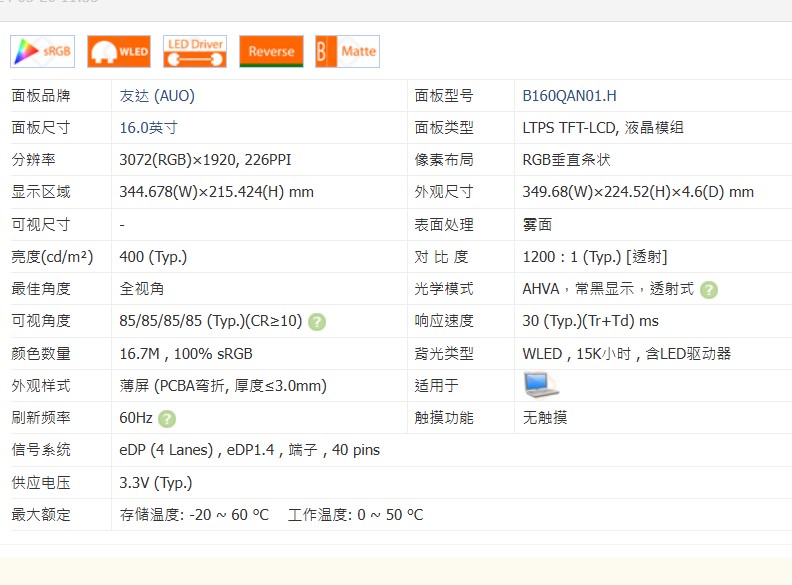Click the laptop application icon
Viewport: 792px width, 585px height.
(541, 385)
